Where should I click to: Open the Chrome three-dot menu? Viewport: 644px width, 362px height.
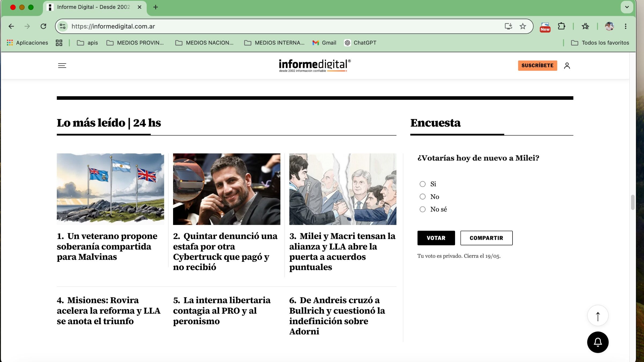point(625,26)
